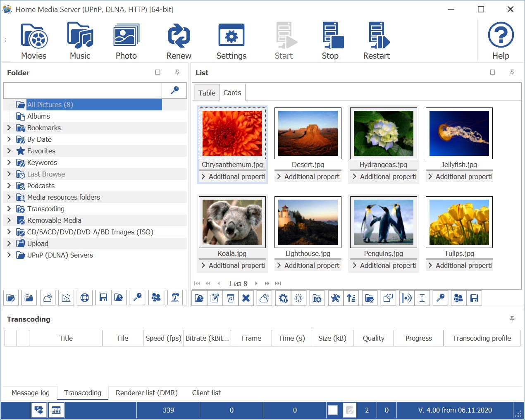This screenshot has height=420, width=525.
Task: Open the Photo library section
Action: (x=126, y=39)
